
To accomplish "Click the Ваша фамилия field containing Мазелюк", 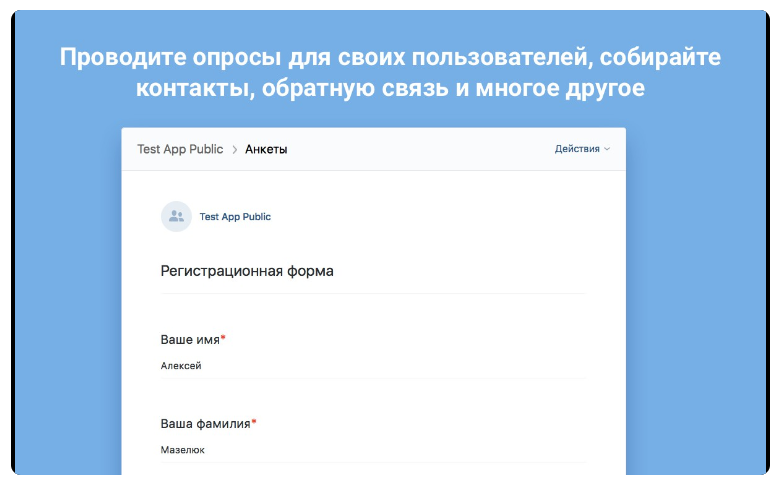I will coord(373,450).
